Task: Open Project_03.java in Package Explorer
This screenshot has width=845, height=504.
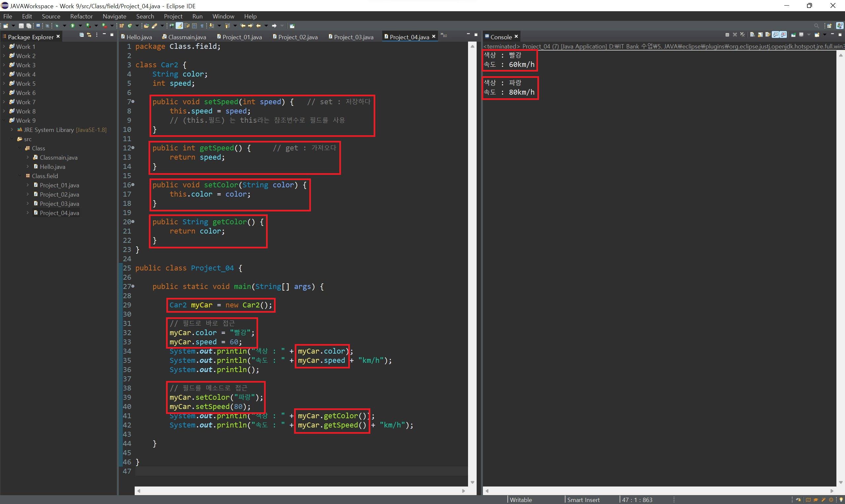Action: 59,204
